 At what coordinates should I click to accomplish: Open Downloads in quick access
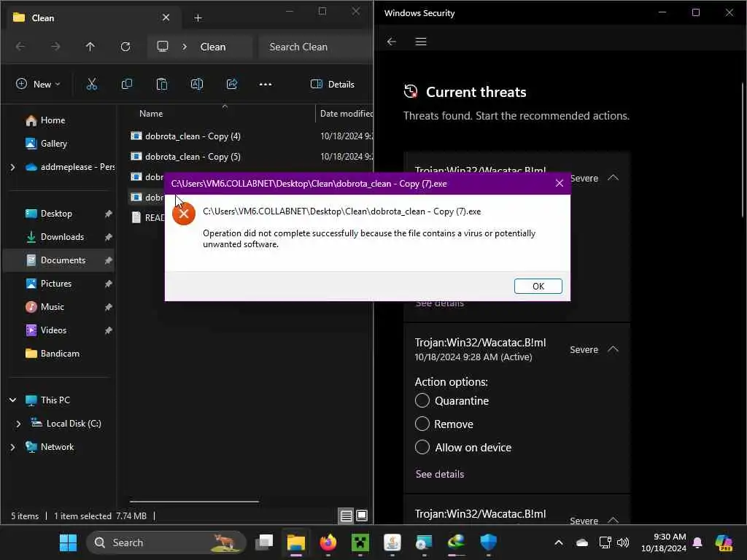[62, 237]
